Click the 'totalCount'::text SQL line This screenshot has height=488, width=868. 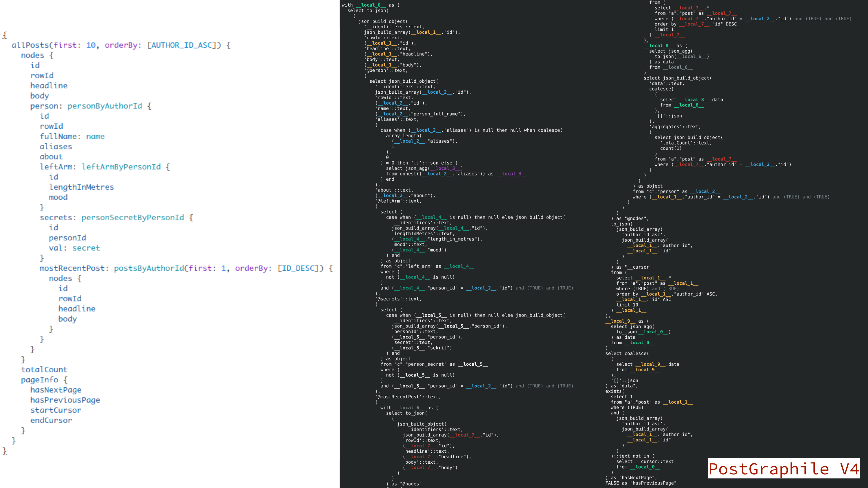[x=686, y=143]
